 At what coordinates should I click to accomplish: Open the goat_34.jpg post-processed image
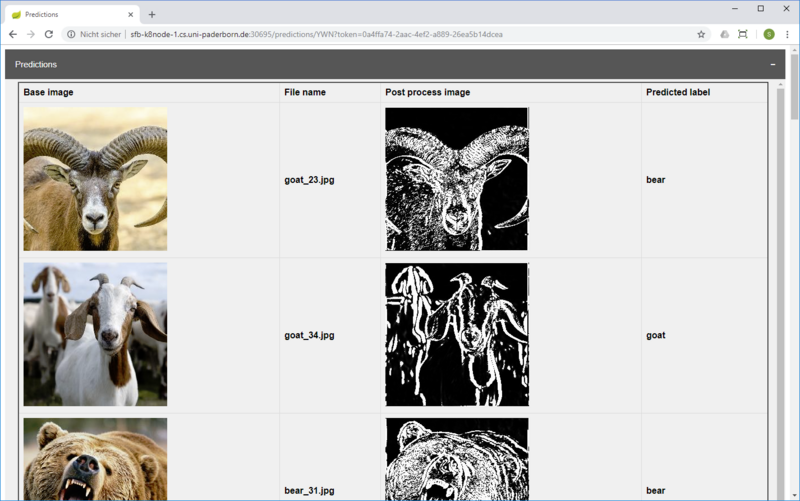click(x=457, y=334)
